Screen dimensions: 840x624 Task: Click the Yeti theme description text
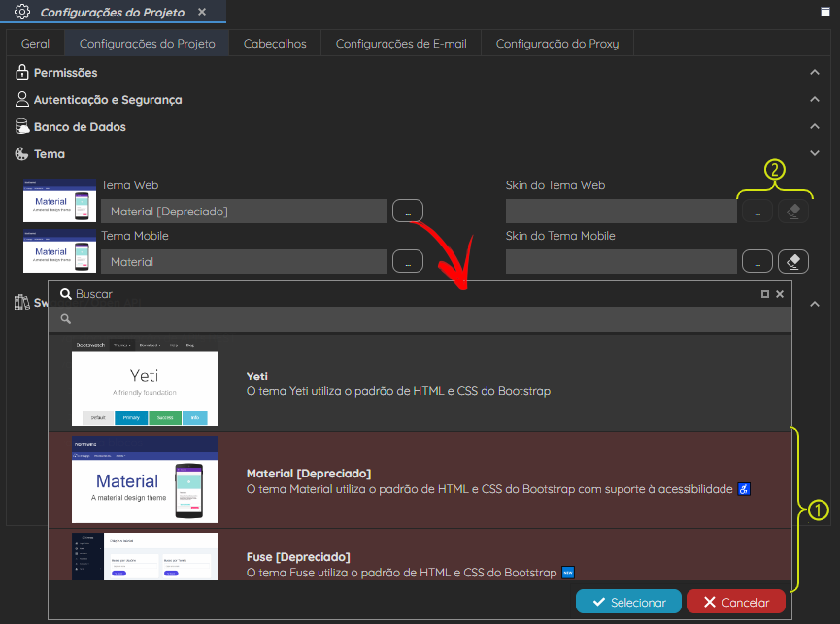pos(398,391)
